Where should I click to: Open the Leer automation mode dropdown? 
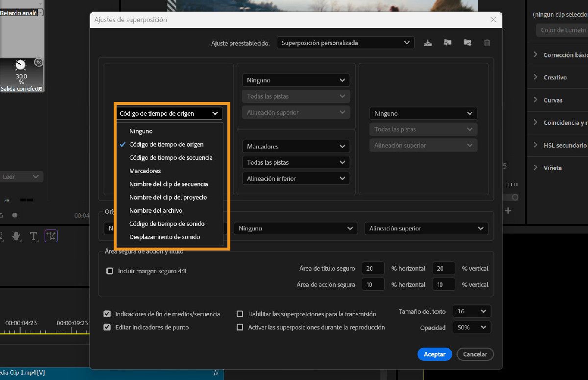(x=22, y=177)
